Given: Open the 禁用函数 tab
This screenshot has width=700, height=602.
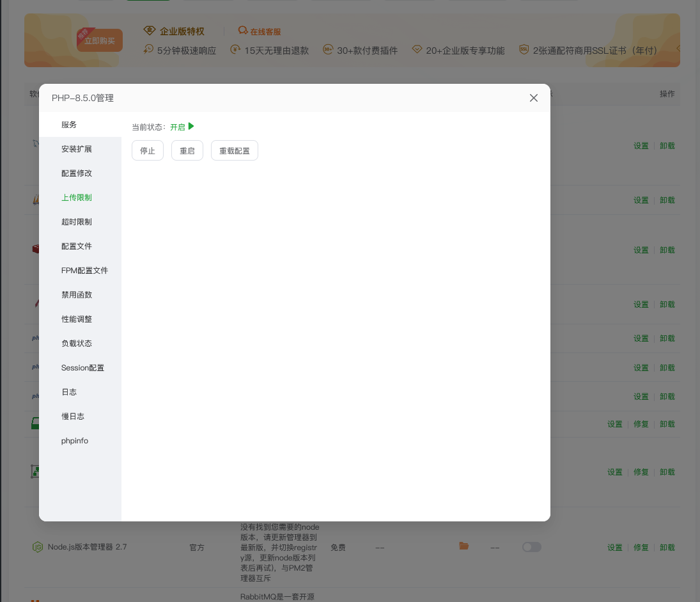Looking at the screenshot, I should [x=76, y=294].
